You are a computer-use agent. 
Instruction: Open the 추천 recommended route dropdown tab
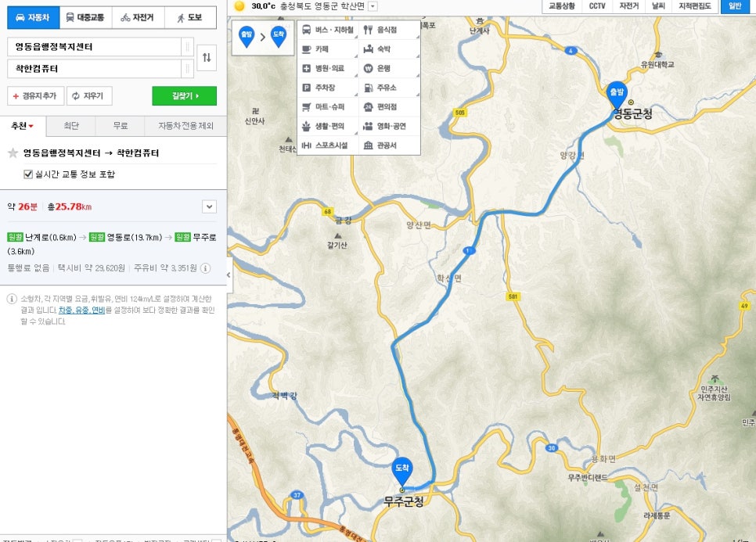(23, 126)
